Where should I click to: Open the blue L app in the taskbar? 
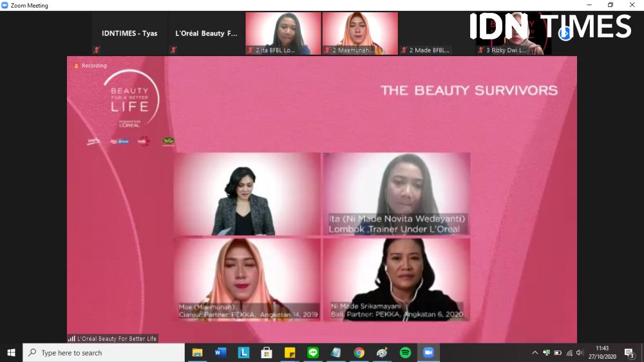(243, 352)
